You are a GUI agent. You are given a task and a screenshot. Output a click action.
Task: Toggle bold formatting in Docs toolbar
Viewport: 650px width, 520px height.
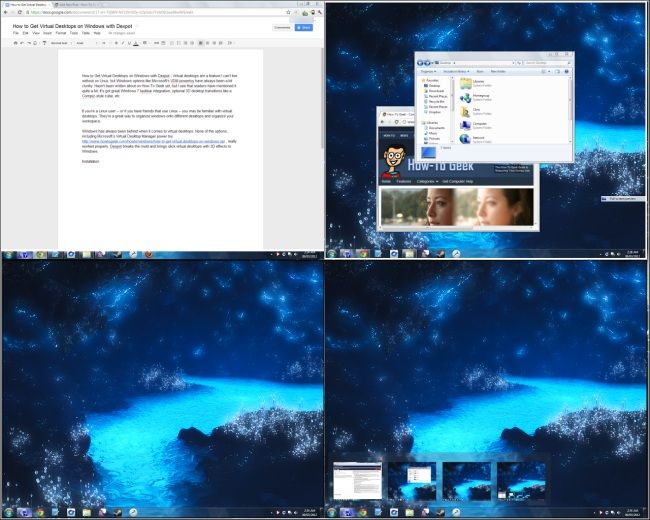pyautogui.click(x=116, y=43)
